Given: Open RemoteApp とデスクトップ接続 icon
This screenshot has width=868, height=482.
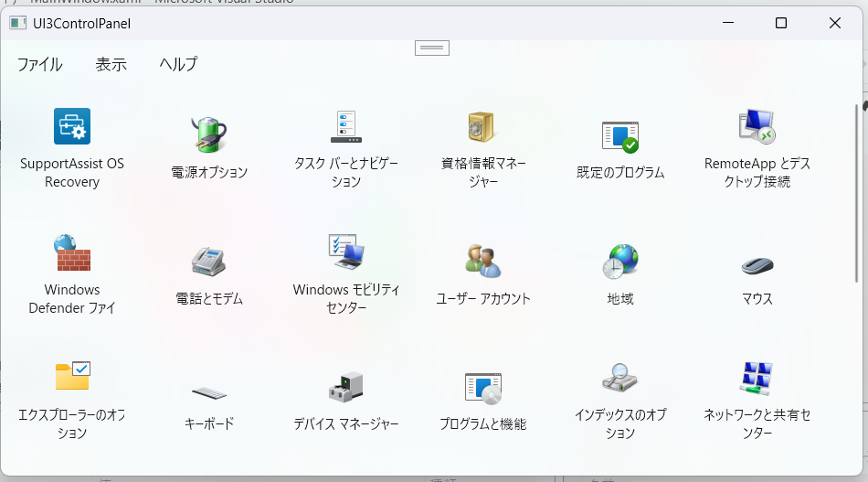Looking at the screenshot, I should tap(757, 126).
